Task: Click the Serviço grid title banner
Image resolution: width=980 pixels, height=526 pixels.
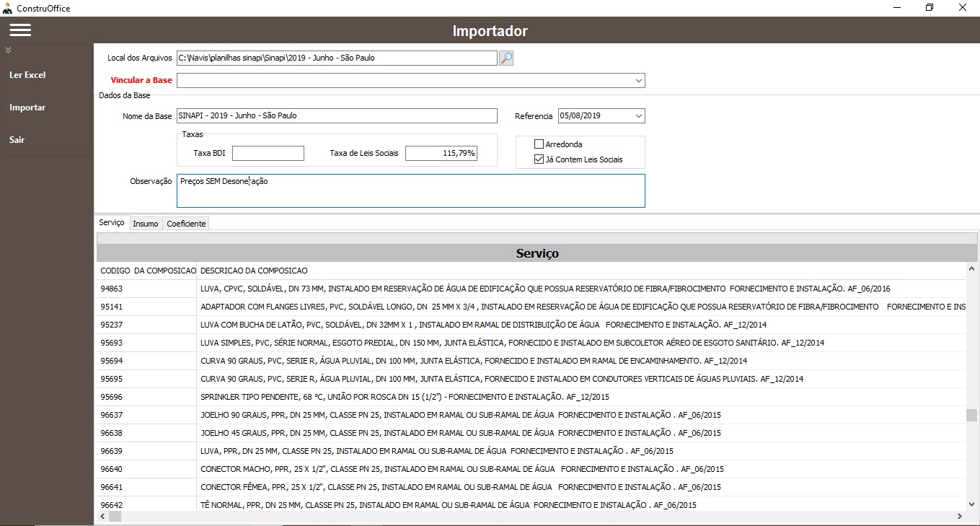Action: (537, 253)
